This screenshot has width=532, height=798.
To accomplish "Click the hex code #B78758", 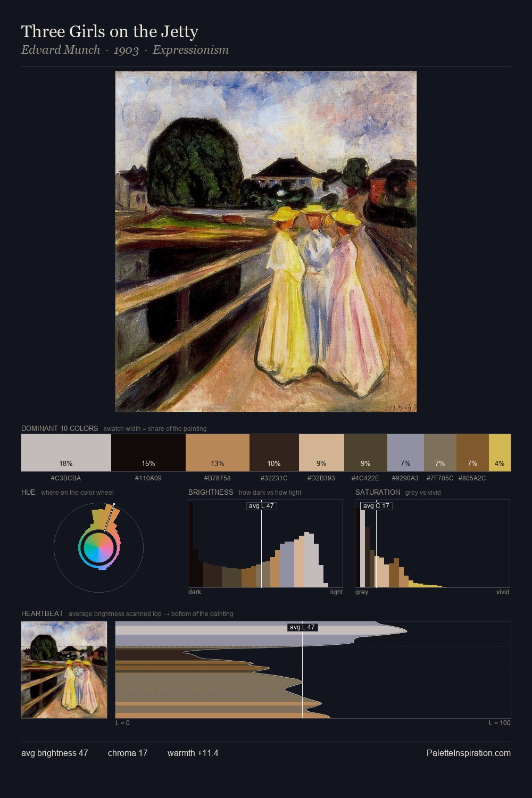I will [x=218, y=478].
